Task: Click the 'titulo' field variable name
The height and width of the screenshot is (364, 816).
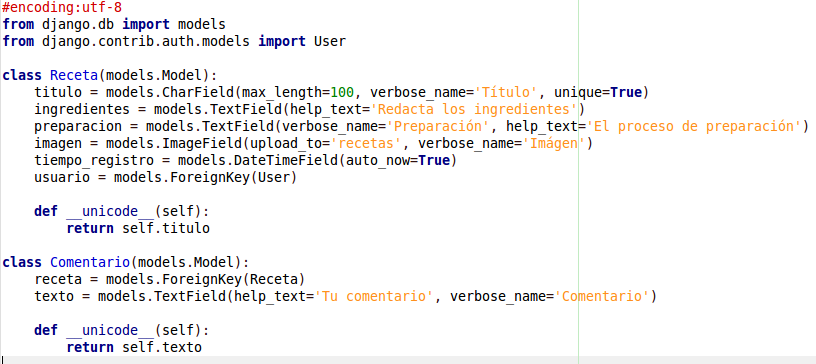Action: pos(58,93)
